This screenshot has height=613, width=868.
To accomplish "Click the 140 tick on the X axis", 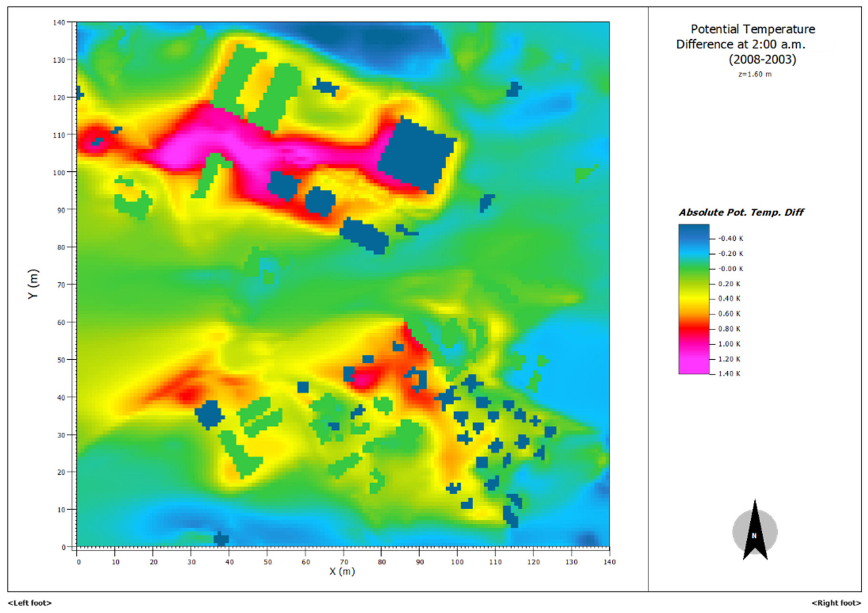I will pos(609,562).
